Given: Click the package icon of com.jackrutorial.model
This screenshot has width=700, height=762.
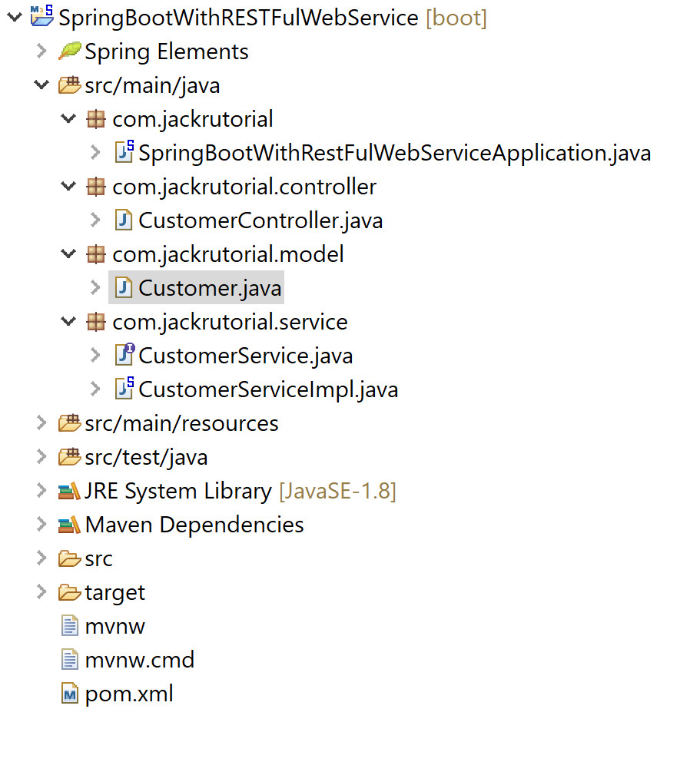Looking at the screenshot, I should tap(96, 253).
